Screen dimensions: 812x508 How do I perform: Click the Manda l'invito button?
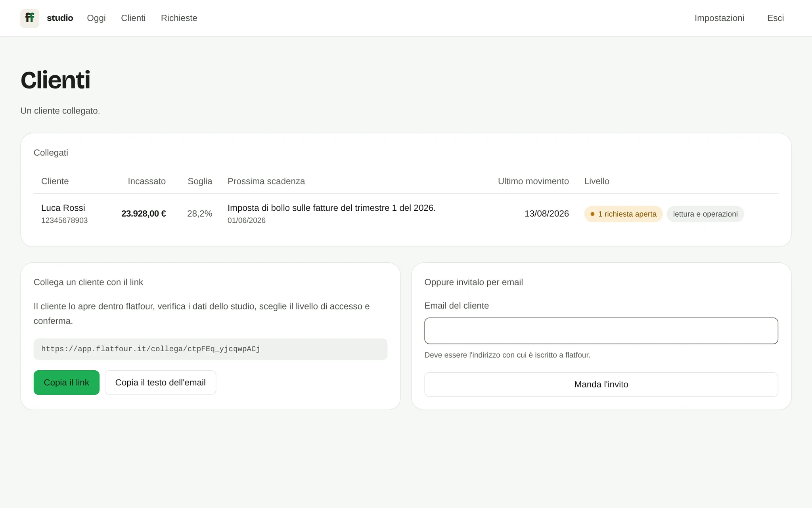click(601, 384)
